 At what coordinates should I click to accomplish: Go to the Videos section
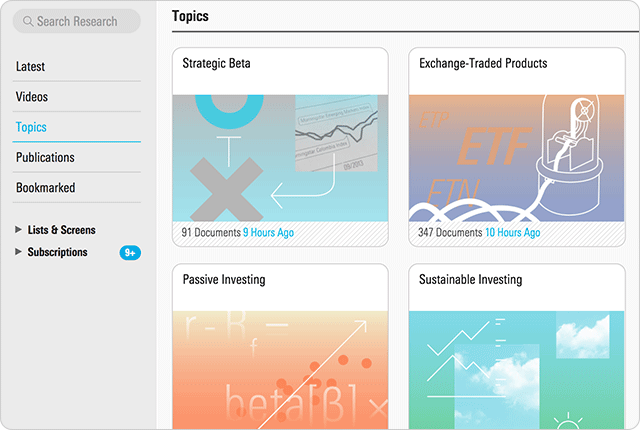32,97
